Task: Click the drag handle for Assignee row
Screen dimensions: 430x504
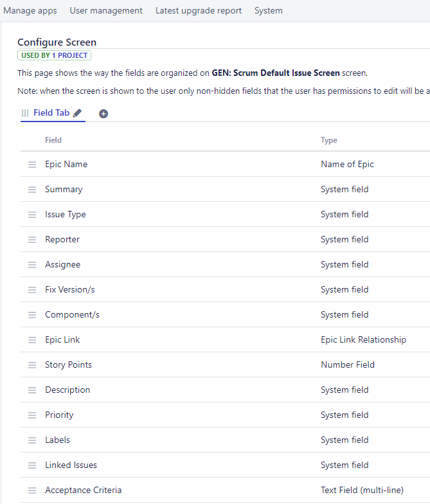Action: (32, 265)
